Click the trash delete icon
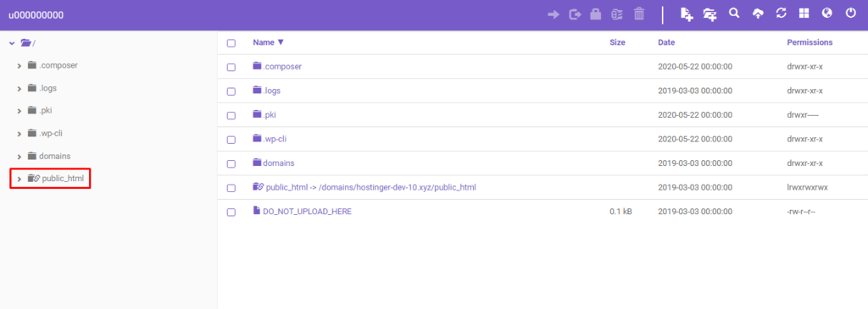 point(639,14)
